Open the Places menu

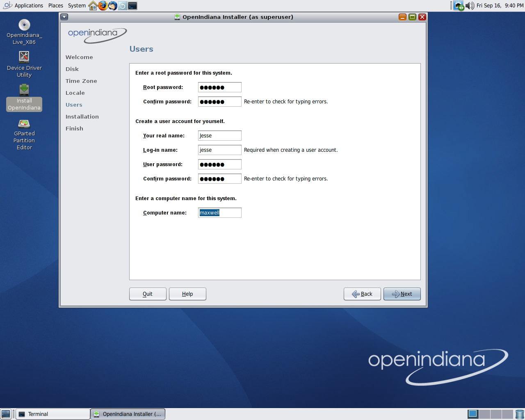click(56, 6)
